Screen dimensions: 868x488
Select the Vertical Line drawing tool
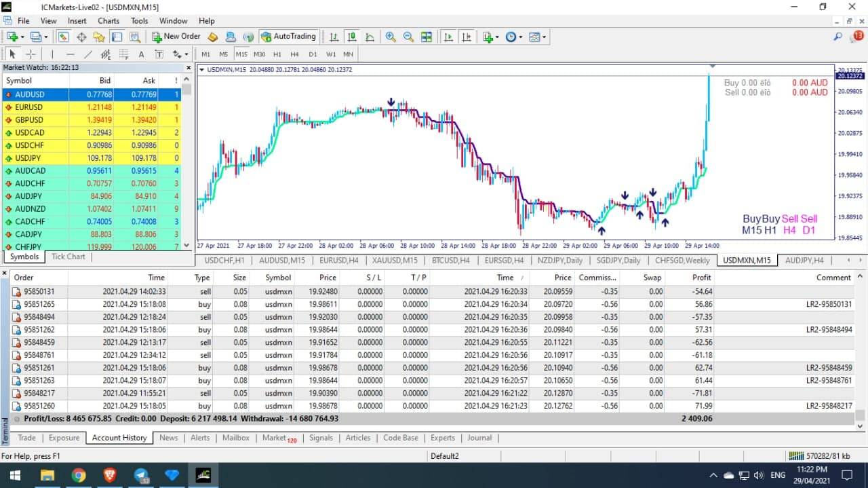pyautogui.click(x=52, y=54)
